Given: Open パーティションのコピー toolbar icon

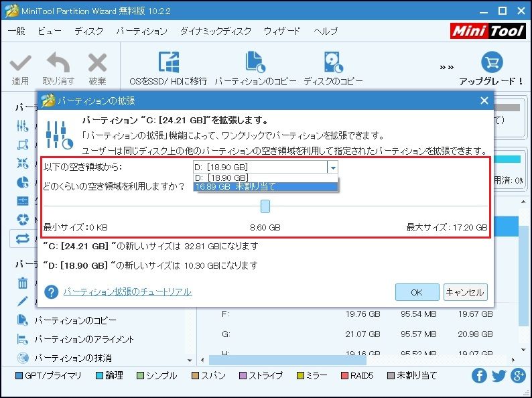Looking at the screenshot, I should (255, 62).
